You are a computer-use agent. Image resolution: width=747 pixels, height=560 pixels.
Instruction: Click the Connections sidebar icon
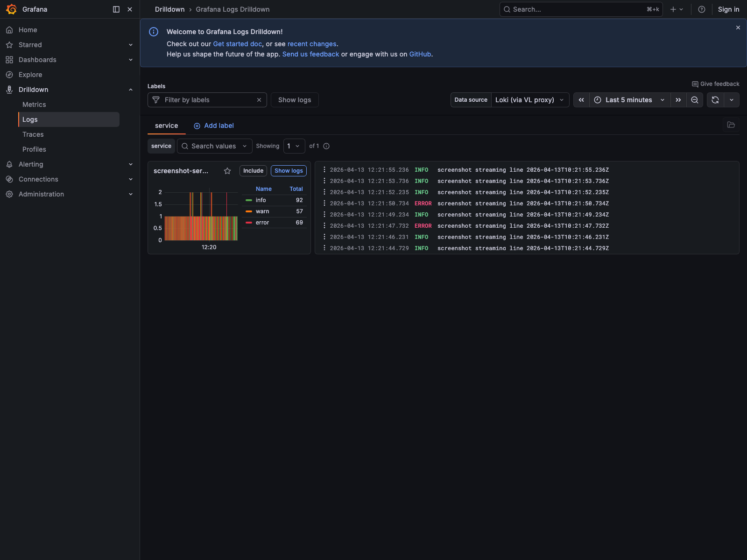click(x=9, y=179)
